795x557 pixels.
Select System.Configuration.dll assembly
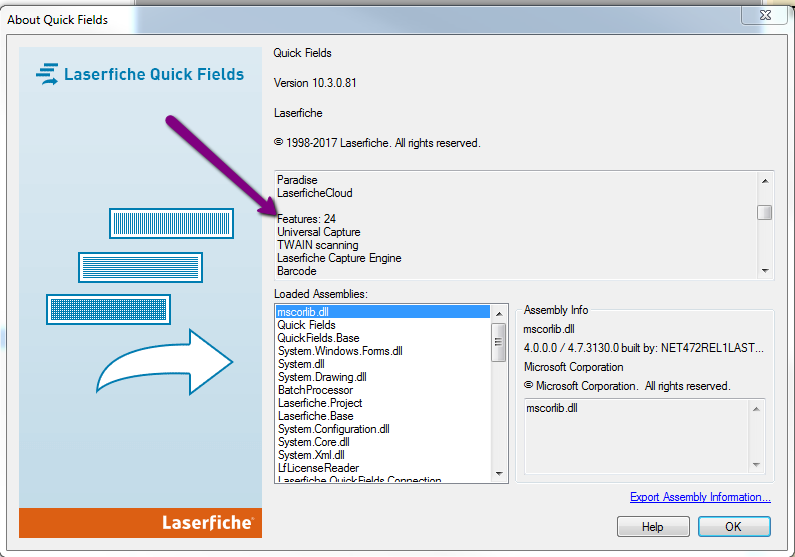pyautogui.click(x=383, y=429)
